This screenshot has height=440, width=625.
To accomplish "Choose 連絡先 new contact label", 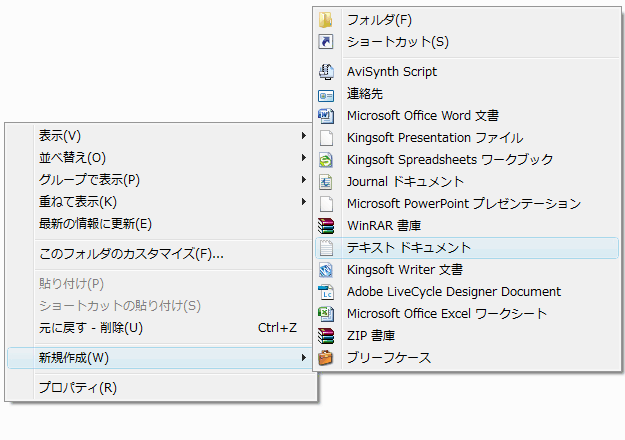I will click(x=365, y=94).
